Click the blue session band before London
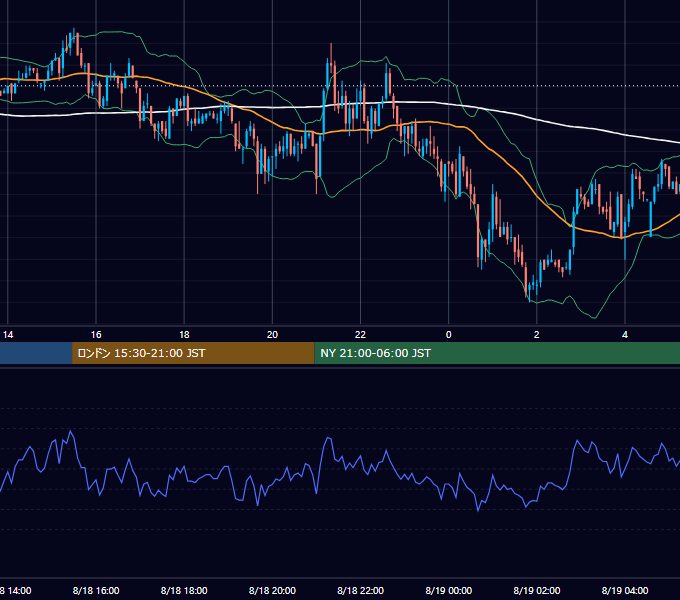 click(x=36, y=353)
